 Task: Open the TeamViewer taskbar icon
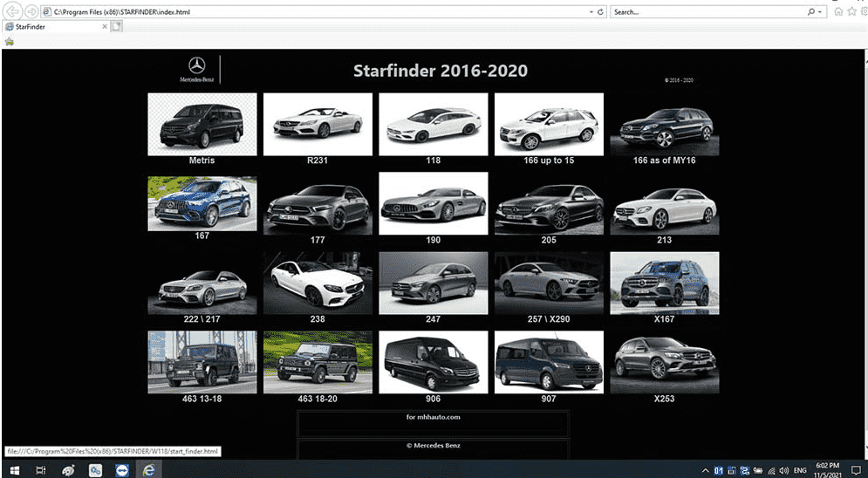click(122, 469)
